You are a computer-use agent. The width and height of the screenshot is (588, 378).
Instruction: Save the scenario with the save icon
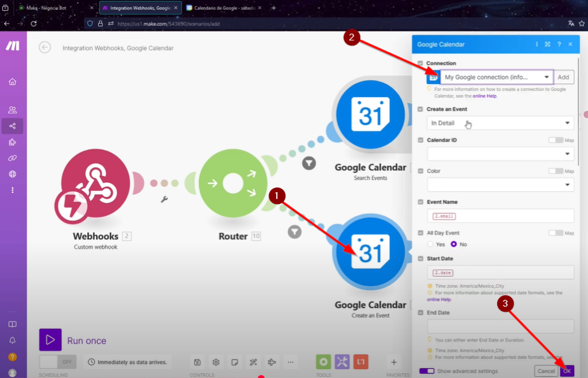tap(198, 362)
